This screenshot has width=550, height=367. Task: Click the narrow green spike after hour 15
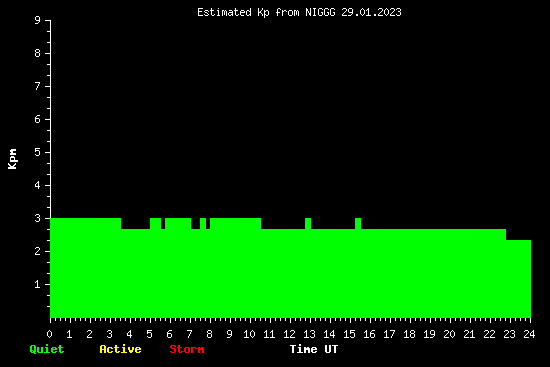[358, 223]
